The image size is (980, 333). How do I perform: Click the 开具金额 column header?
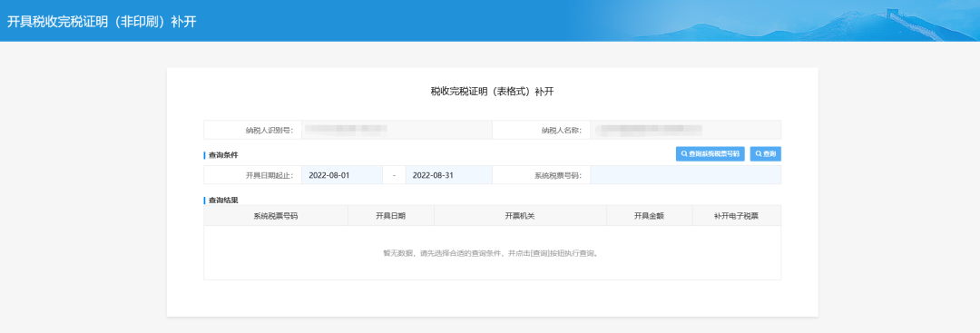click(650, 216)
